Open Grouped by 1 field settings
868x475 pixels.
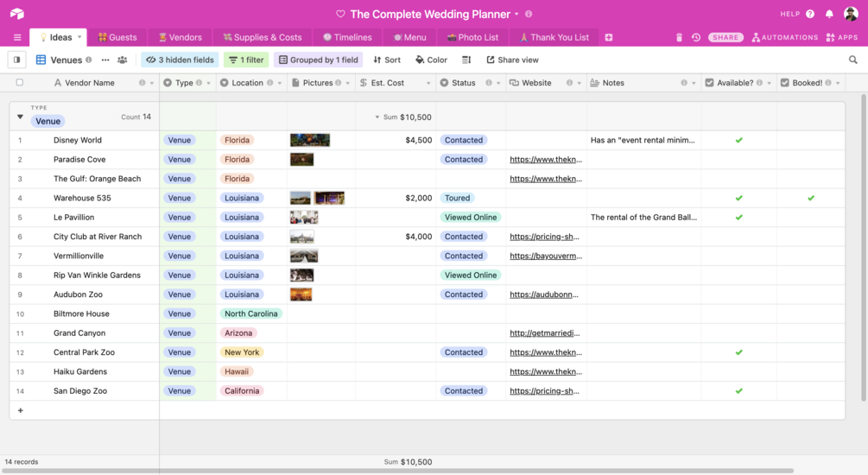[x=319, y=60]
